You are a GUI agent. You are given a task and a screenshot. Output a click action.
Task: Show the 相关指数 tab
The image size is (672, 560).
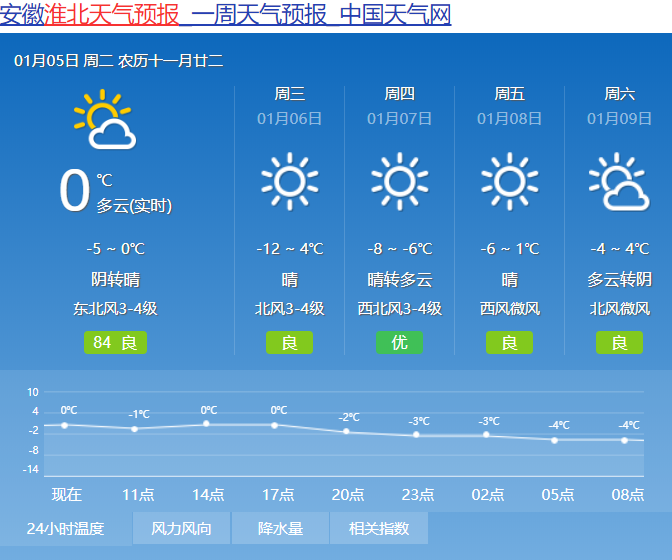coord(378,528)
